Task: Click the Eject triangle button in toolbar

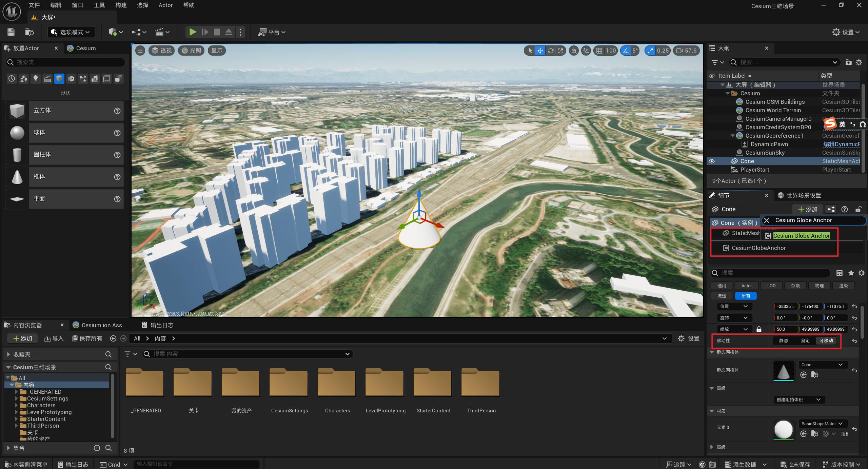Action: click(x=229, y=32)
